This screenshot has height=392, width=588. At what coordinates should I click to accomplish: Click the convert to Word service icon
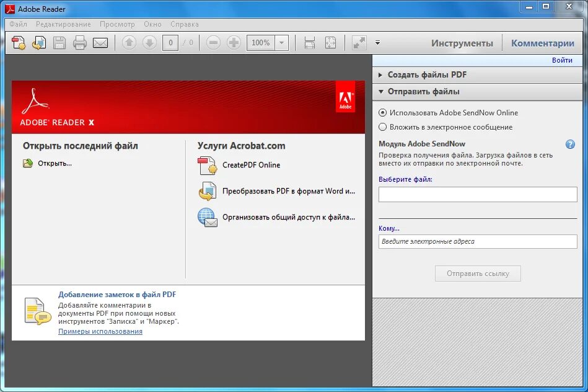point(207,192)
